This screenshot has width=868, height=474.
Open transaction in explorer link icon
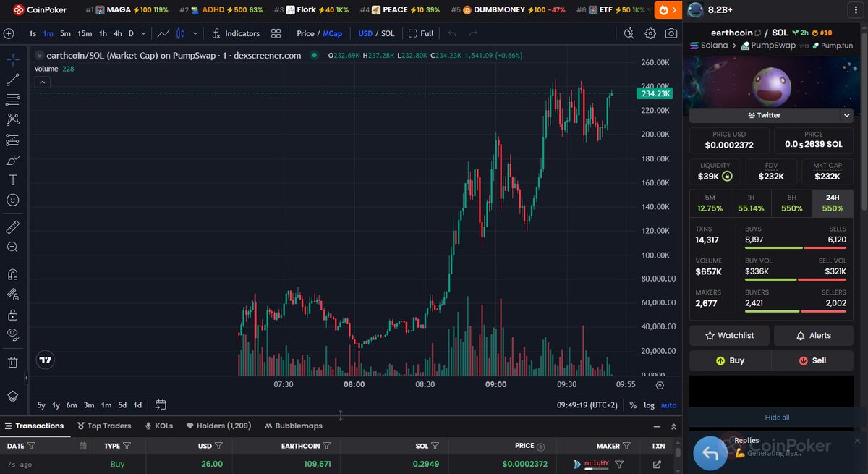[658, 465]
